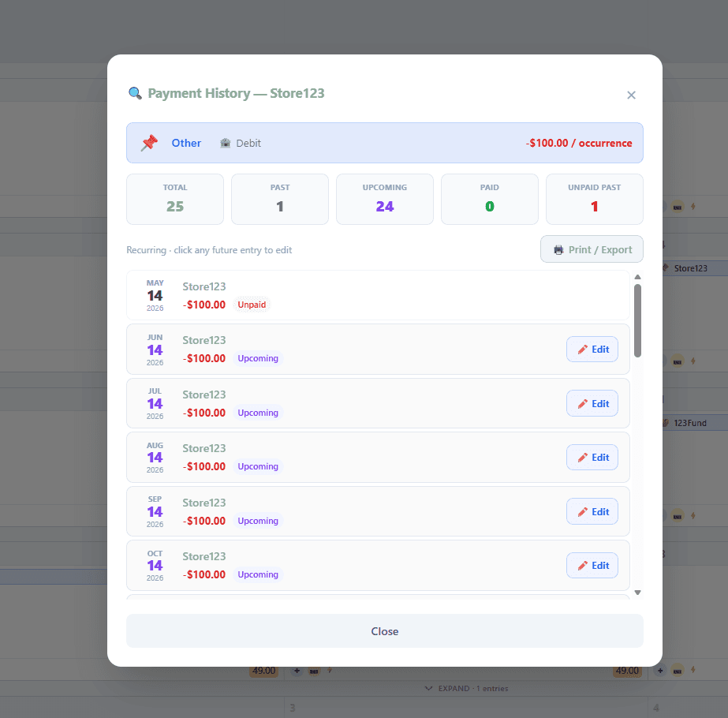This screenshot has height=718, width=728.
Task: Click the Close button at the bottom
Action: 384,631
